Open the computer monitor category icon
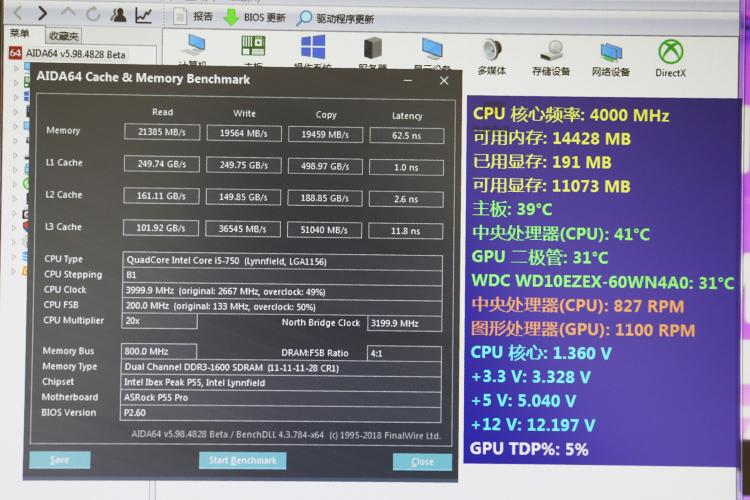Image resolution: width=750 pixels, height=500 pixels. click(194, 46)
